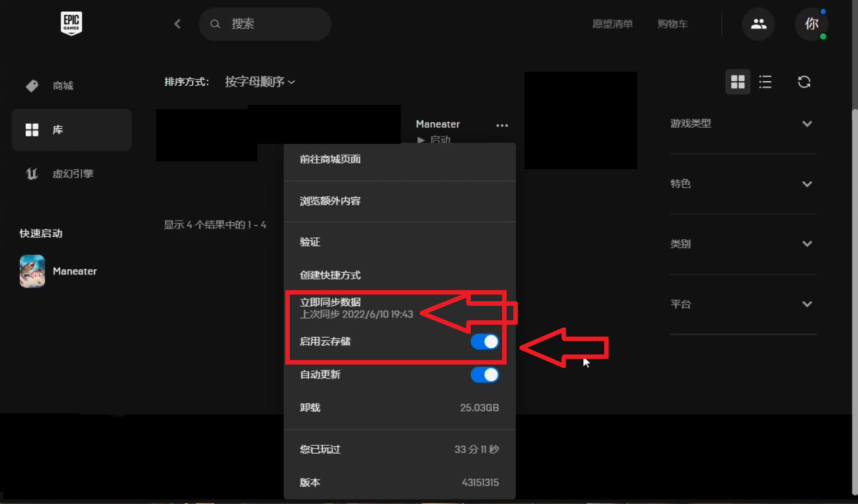Select 创建快捷方式 menu item

point(400,275)
